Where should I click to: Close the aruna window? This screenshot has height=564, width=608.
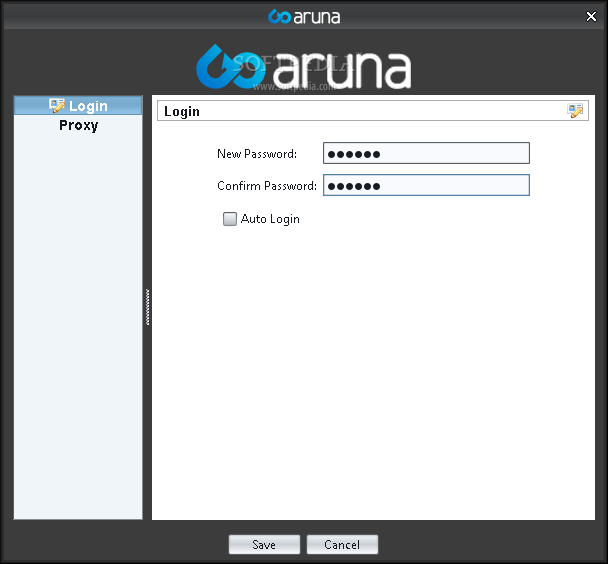coord(591,17)
